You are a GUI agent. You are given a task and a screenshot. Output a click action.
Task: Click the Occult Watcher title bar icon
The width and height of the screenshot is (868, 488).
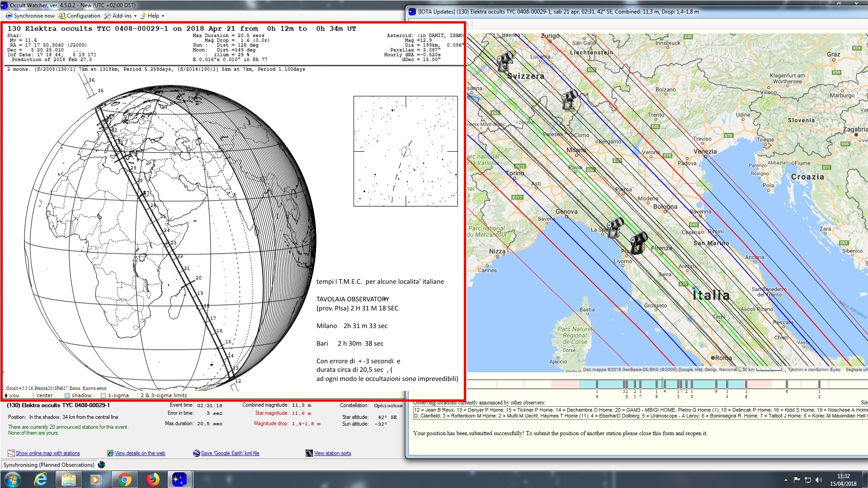(x=5, y=5)
